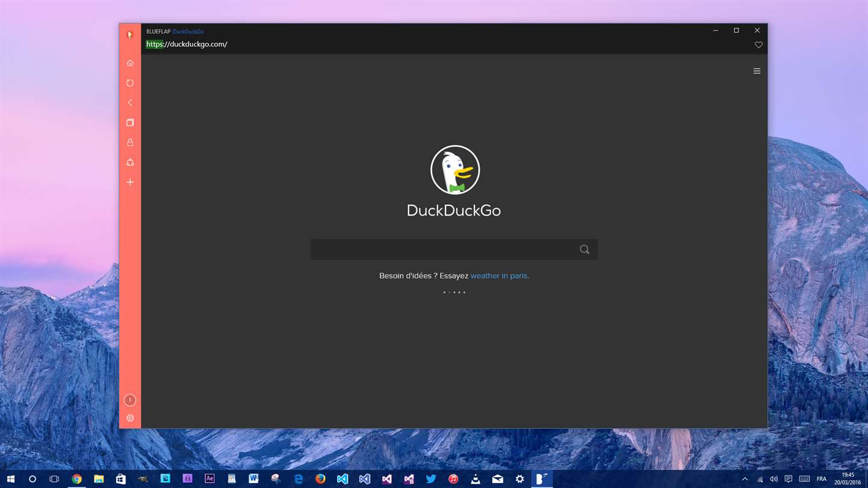
Task: Add a new tab with the plus icon
Action: 130,182
